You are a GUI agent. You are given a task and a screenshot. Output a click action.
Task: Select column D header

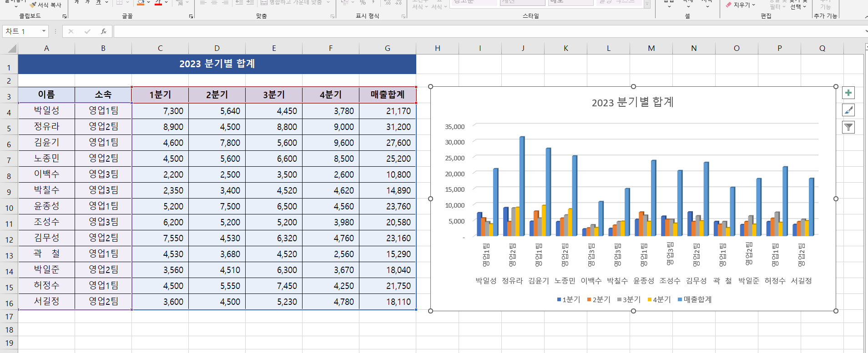tap(217, 48)
